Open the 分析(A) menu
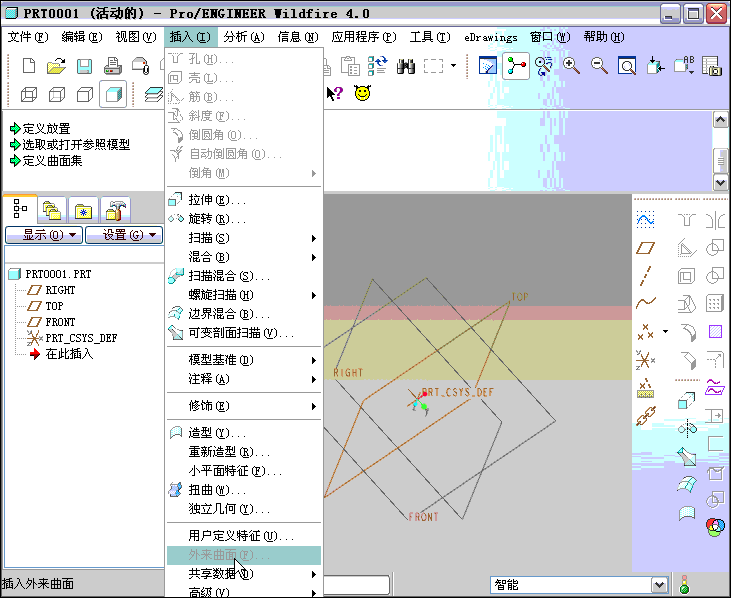 click(x=244, y=37)
